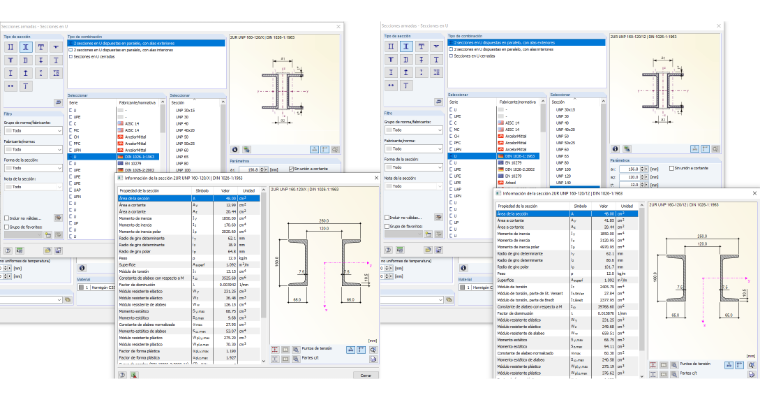Click the save disk icon at left dialog's bottom
The width and height of the screenshot is (760, 400).
coord(58,251)
